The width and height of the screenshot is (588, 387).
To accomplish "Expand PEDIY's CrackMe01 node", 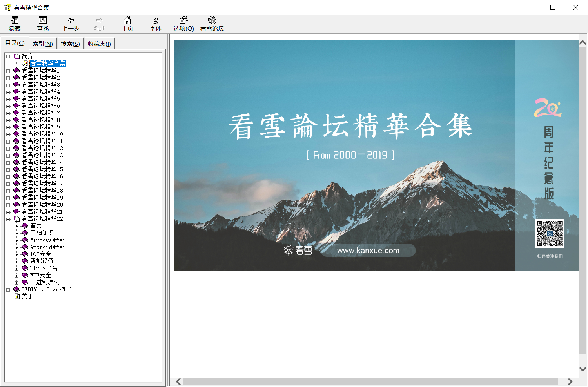I will point(8,290).
